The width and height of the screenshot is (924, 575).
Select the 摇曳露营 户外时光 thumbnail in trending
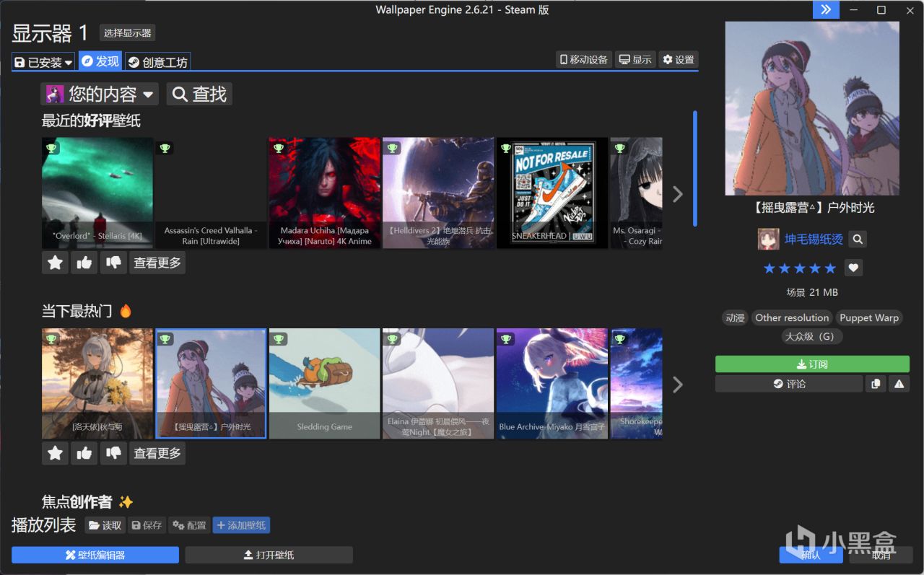tap(211, 384)
